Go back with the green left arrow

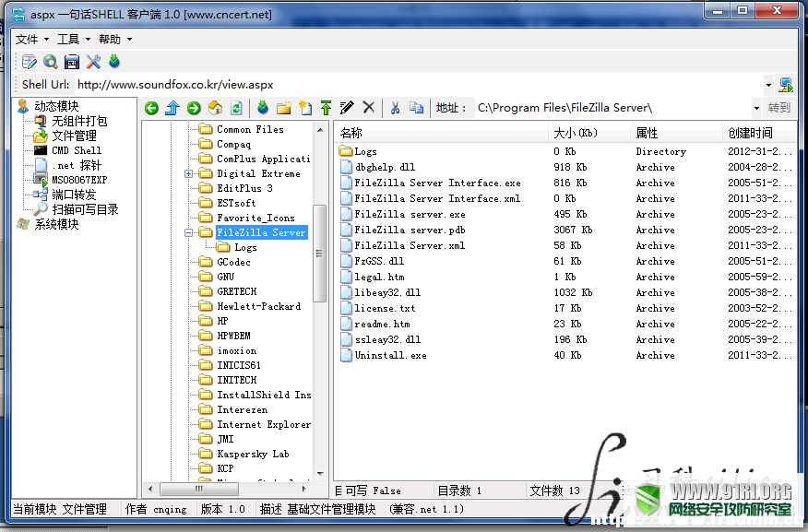151,108
